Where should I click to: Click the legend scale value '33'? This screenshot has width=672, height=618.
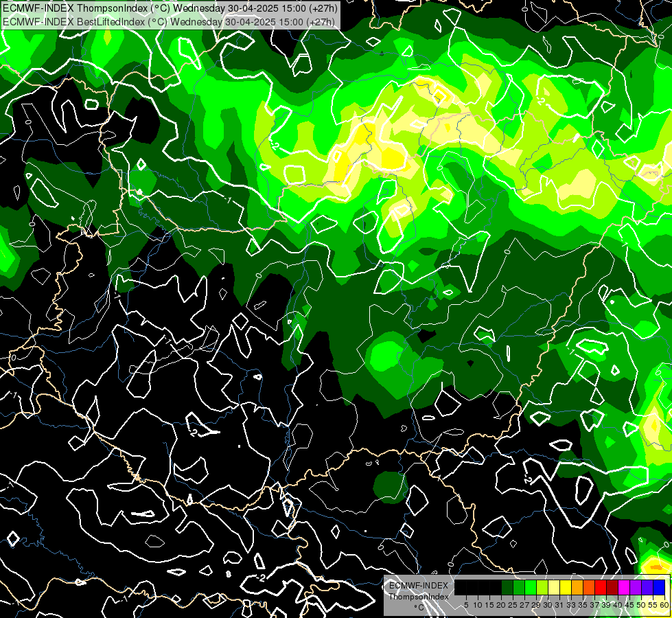pos(571,605)
